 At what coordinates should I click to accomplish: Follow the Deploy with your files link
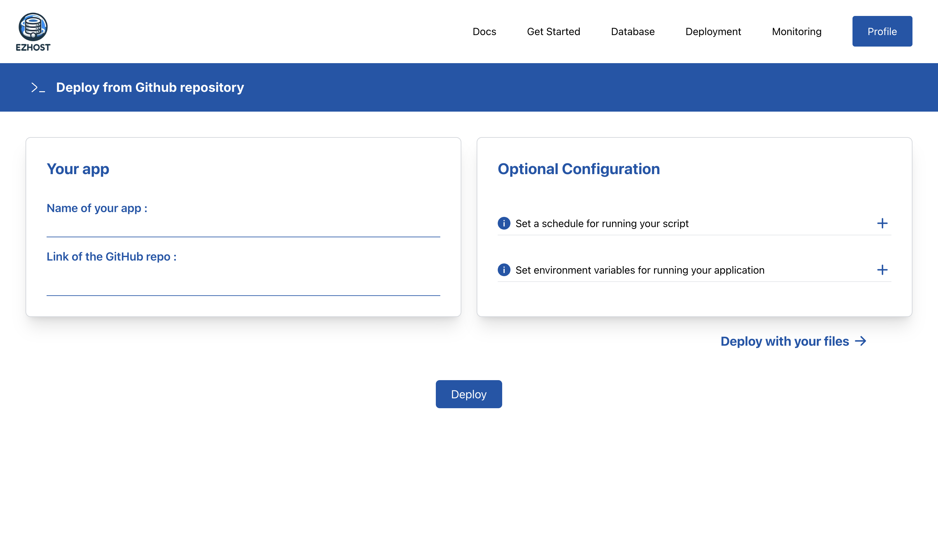pos(793,341)
